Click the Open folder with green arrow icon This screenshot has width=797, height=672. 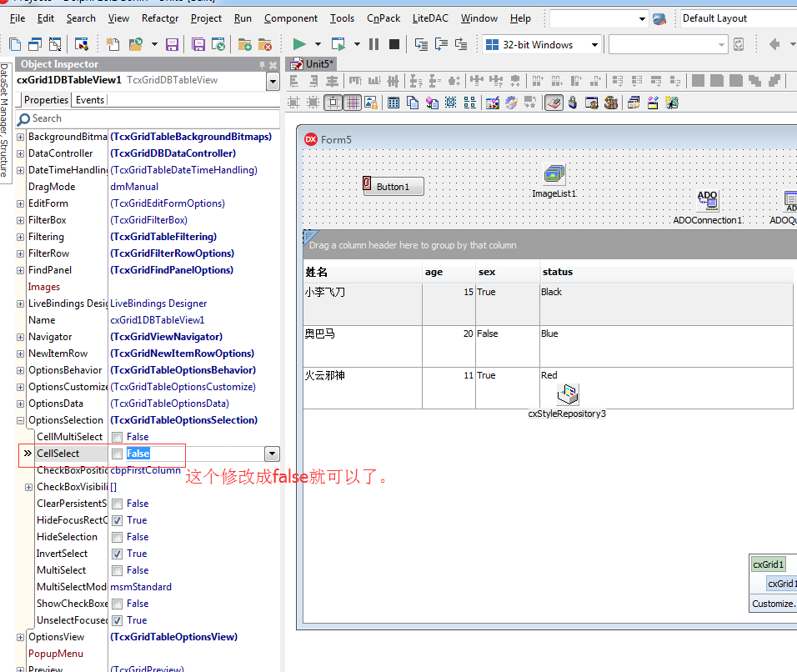(x=136, y=44)
